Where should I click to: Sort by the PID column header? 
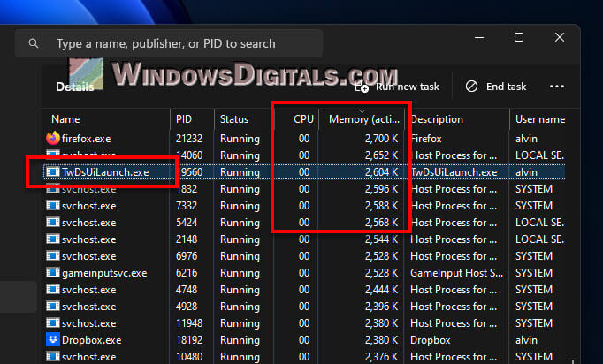[183, 119]
